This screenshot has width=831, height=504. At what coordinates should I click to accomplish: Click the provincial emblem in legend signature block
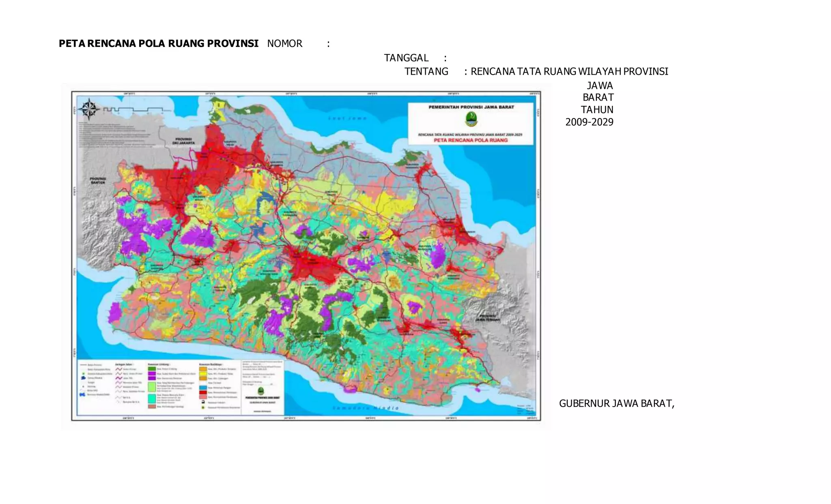[x=260, y=391]
